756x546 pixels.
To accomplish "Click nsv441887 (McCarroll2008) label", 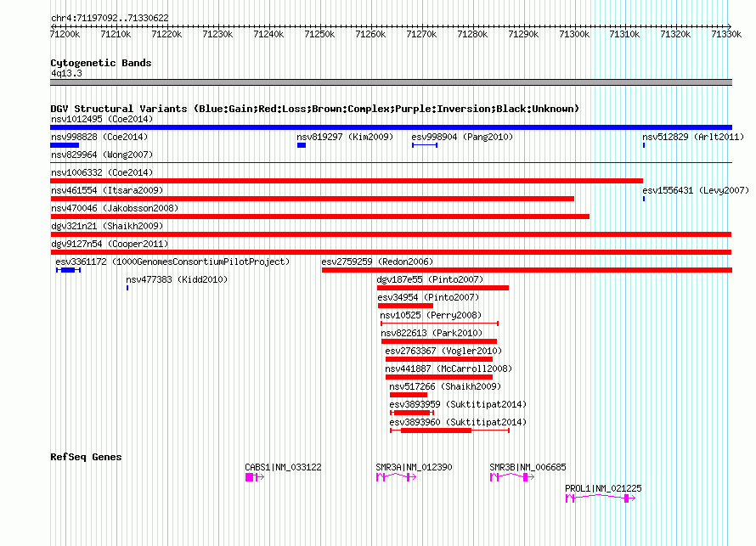I will pos(449,369).
